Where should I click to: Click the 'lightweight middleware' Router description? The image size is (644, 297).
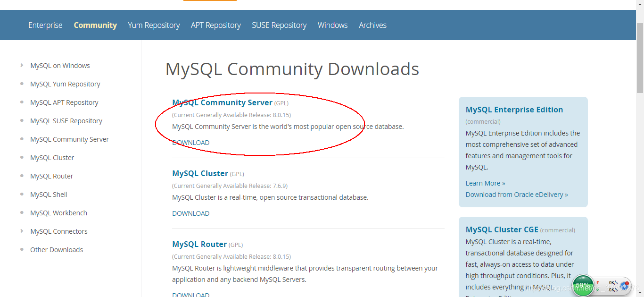(305, 274)
